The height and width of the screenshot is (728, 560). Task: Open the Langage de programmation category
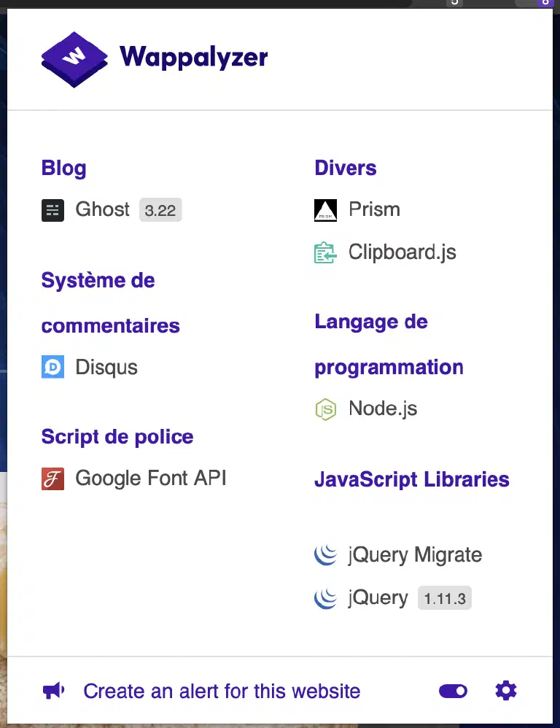pos(389,344)
